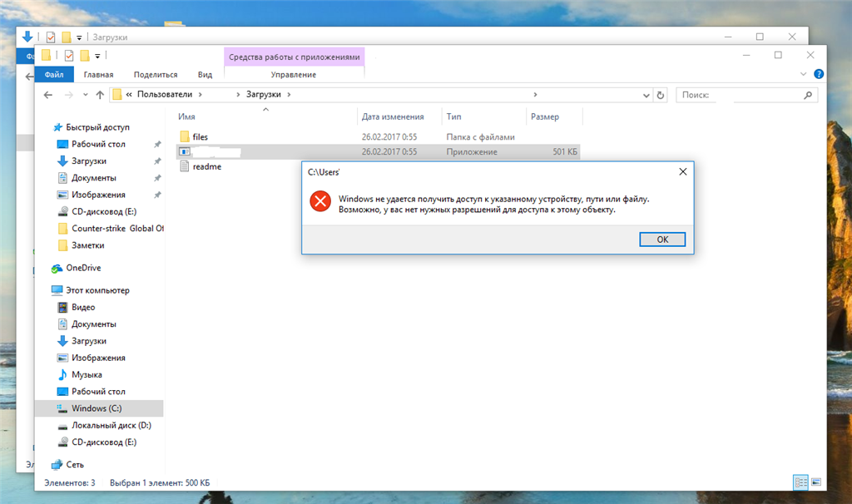Open the Explorer help icon
The height and width of the screenshot is (504, 852).
pyautogui.click(x=819, y=74)
